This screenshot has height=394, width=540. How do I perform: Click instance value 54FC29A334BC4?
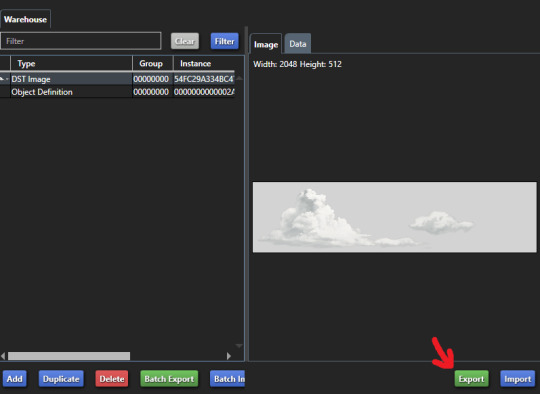point(204,79)
